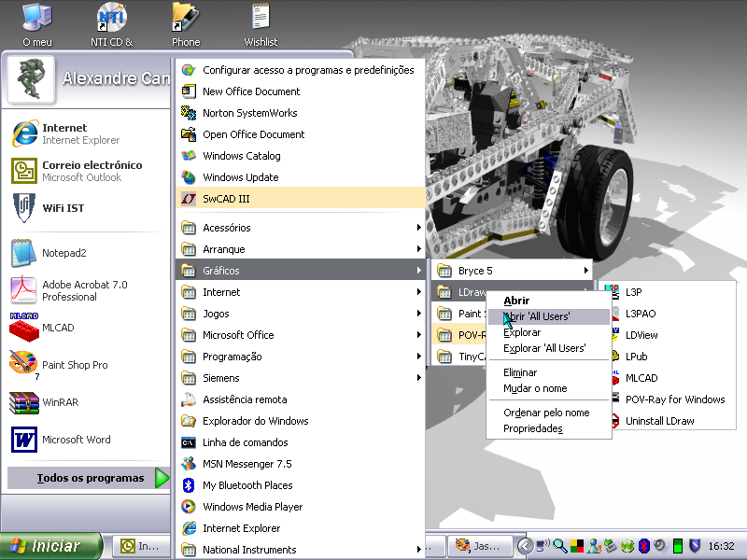The height and width of the screenshot is (560, 747).
Task: Launch Windows Update
Action: click(300, 177)
